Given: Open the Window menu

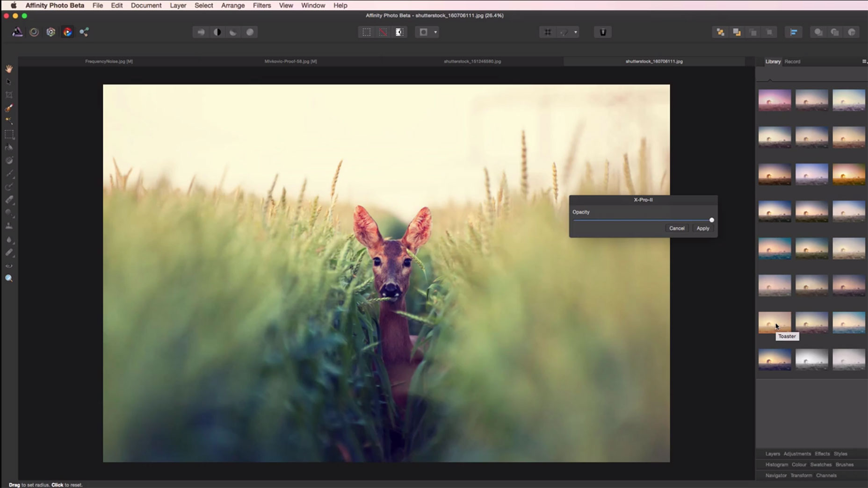Looking at the screenshot, I should coord(313,5).
